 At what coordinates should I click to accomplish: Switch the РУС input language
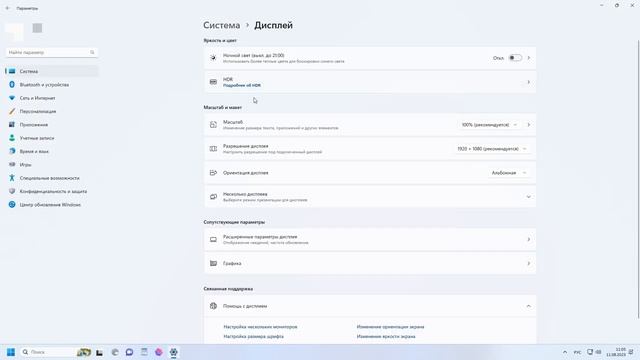coord(577,352)
